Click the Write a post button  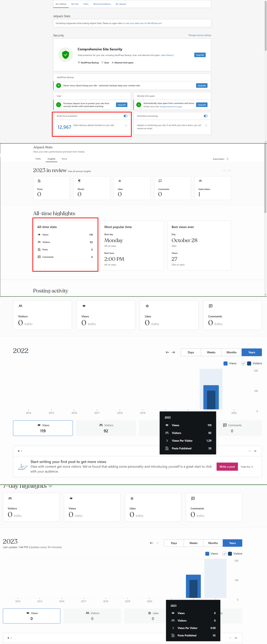tap(227, 467)
